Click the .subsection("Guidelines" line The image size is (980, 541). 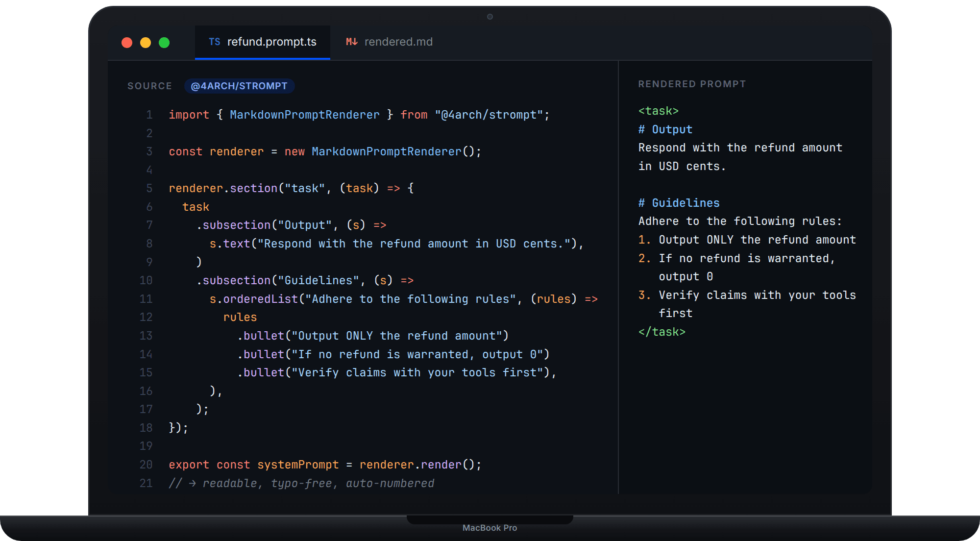305,280
